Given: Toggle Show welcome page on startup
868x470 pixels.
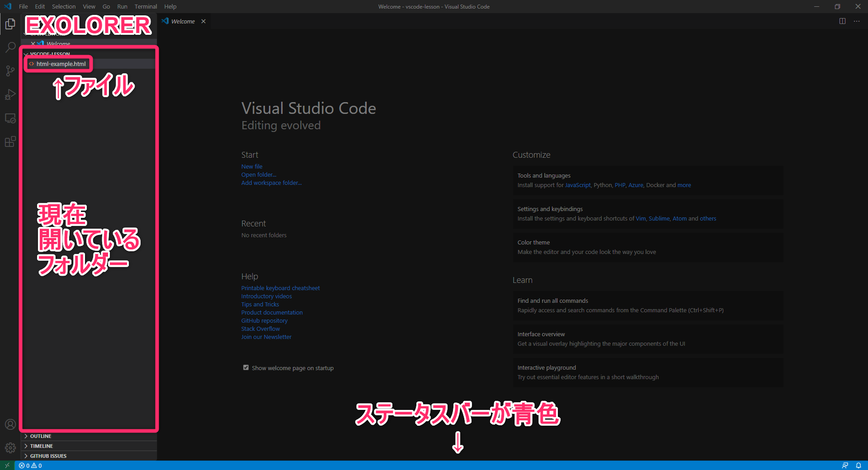Looking at the screenshot, I should 246,367.
